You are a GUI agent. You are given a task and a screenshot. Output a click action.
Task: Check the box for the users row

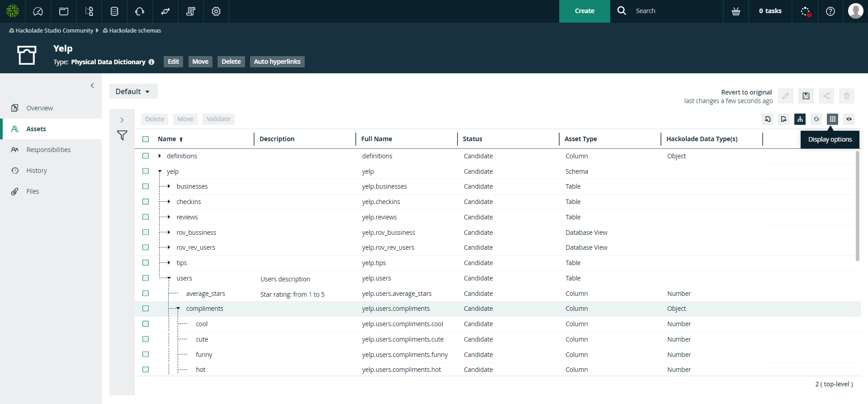tap(146, 278)
